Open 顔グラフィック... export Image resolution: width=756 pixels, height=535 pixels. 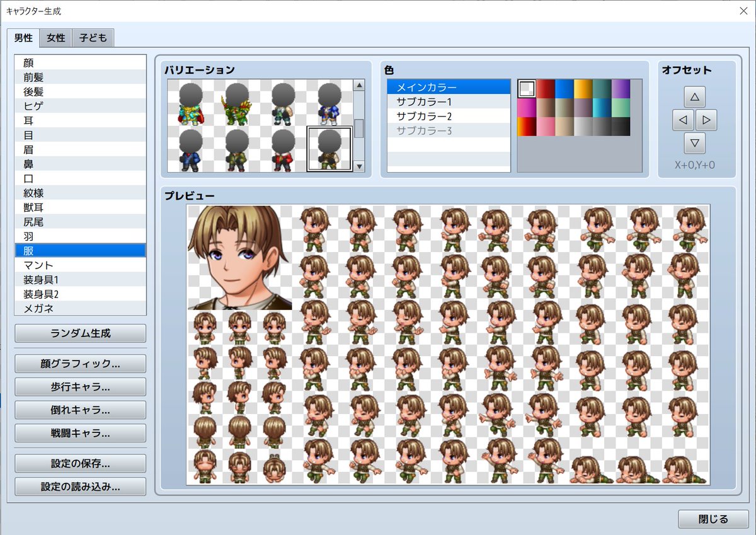tap(80, 364)
